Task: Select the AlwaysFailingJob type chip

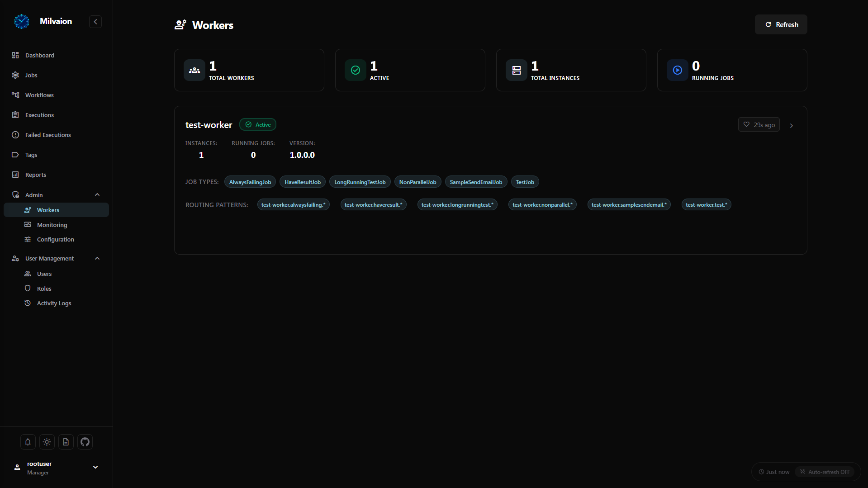Action: pos(250,182)
